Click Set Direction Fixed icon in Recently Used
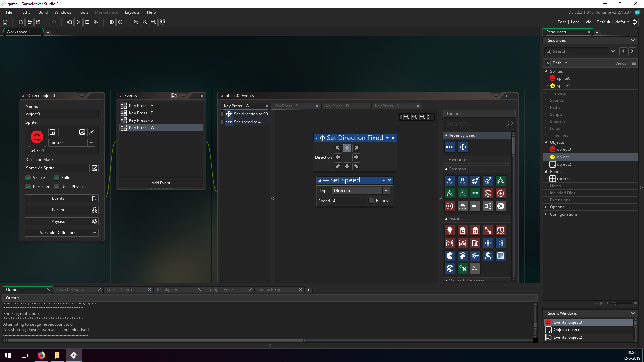 (x=462, y=147)
